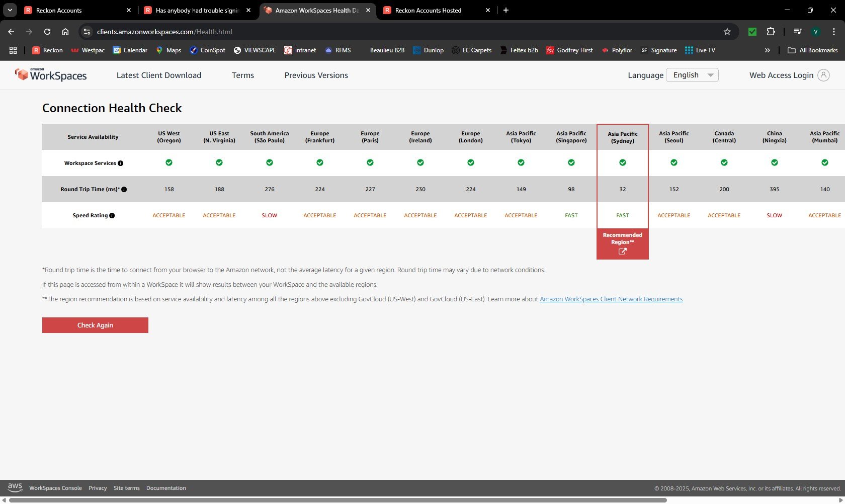
Task: Open the Polyflor bookmark
Action: pyautogui.click(x=617, y=50)
